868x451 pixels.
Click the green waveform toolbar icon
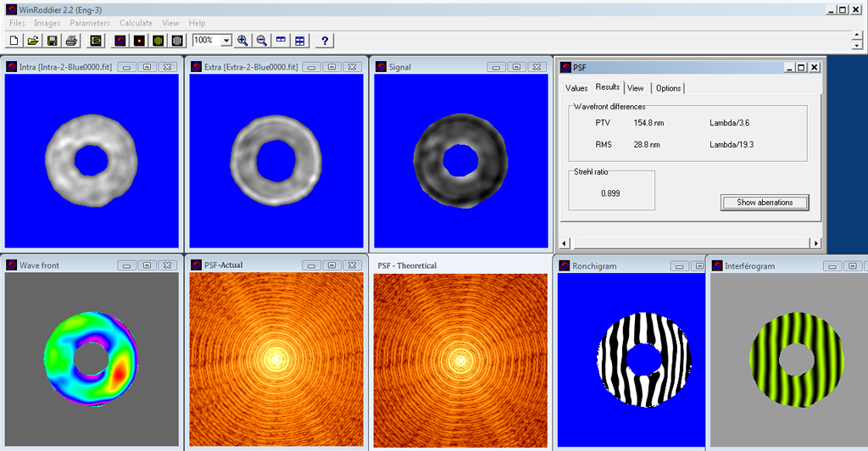click(x=97, y=41)
